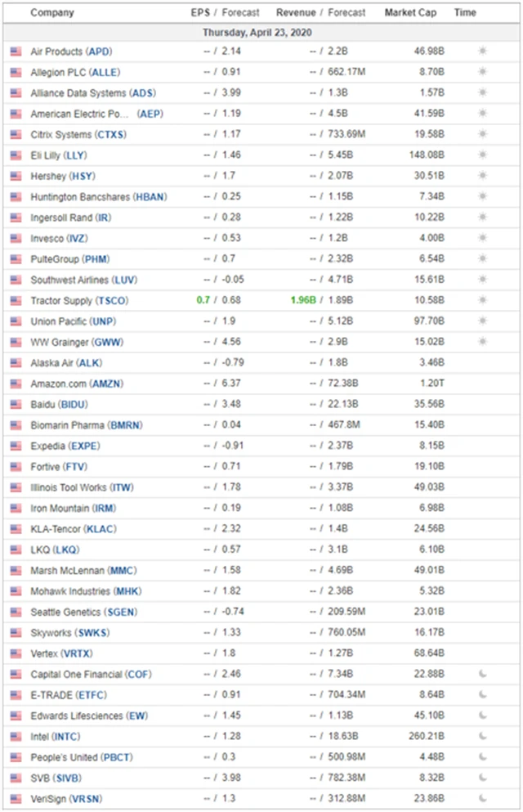Click the pre-market sun icon for Union Pacific
The image size is (523, 812).
(482, 321)
